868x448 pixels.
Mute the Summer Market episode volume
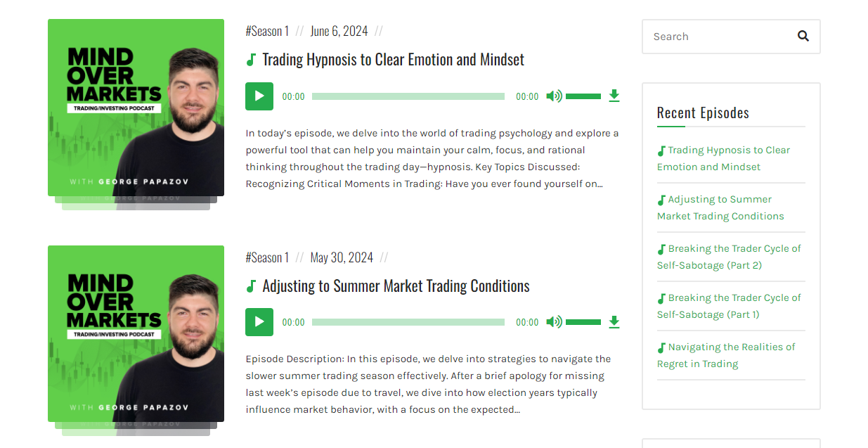click(554, 321)
